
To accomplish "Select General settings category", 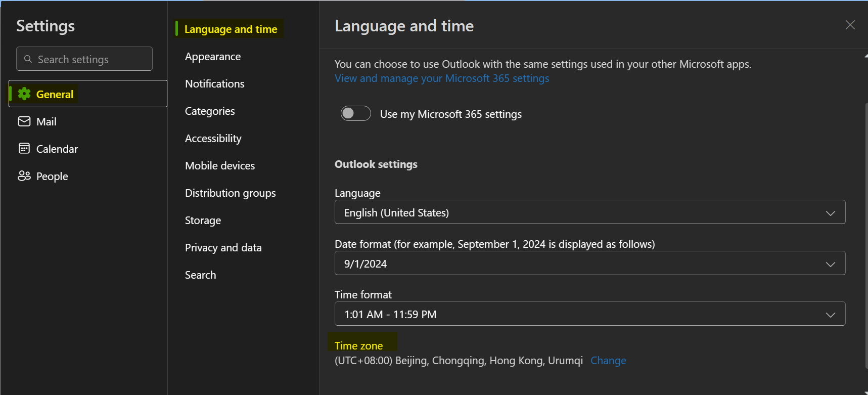I will point(88,94).
